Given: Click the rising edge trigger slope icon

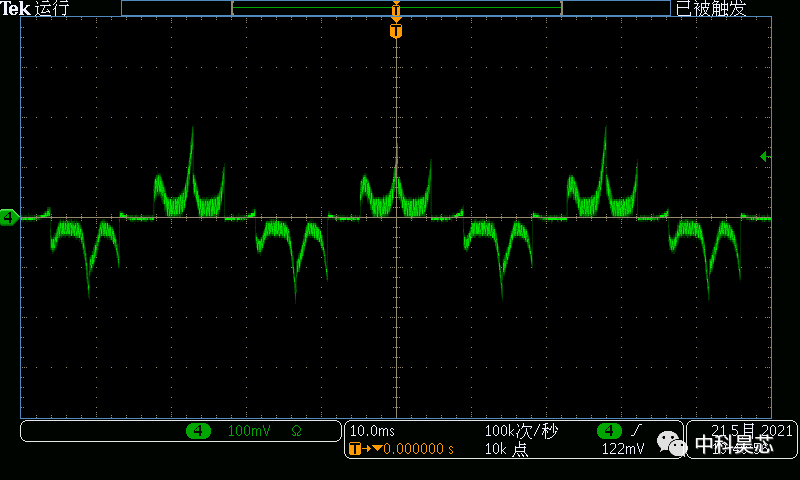Looking at the screenshot, I should tap(636, 431).
